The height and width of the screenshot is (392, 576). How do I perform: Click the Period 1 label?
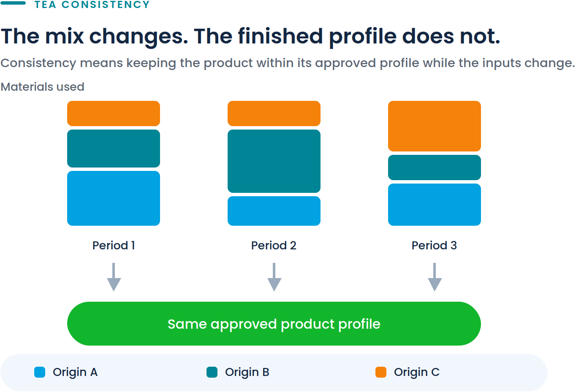pos(114,246)
